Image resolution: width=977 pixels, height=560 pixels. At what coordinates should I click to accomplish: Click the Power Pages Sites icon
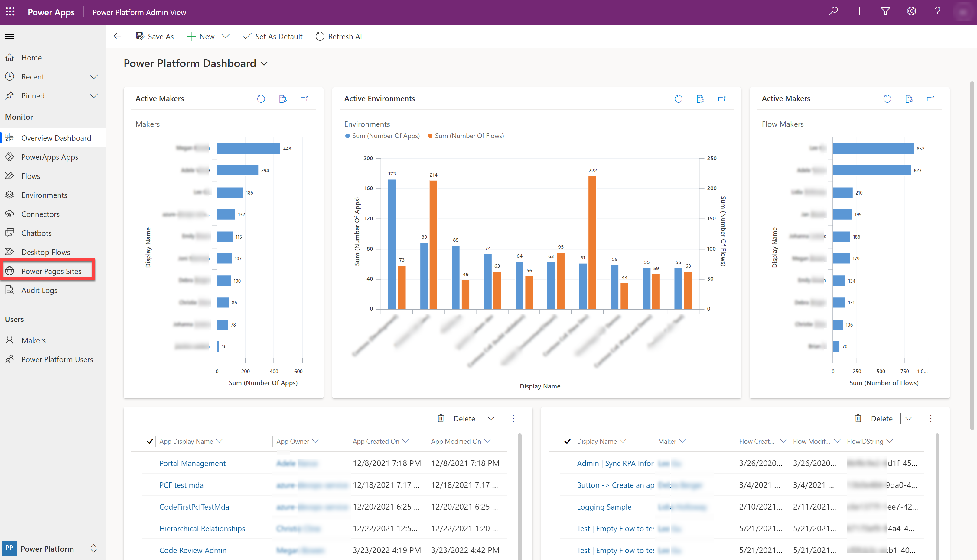click(x=10, y=270)
